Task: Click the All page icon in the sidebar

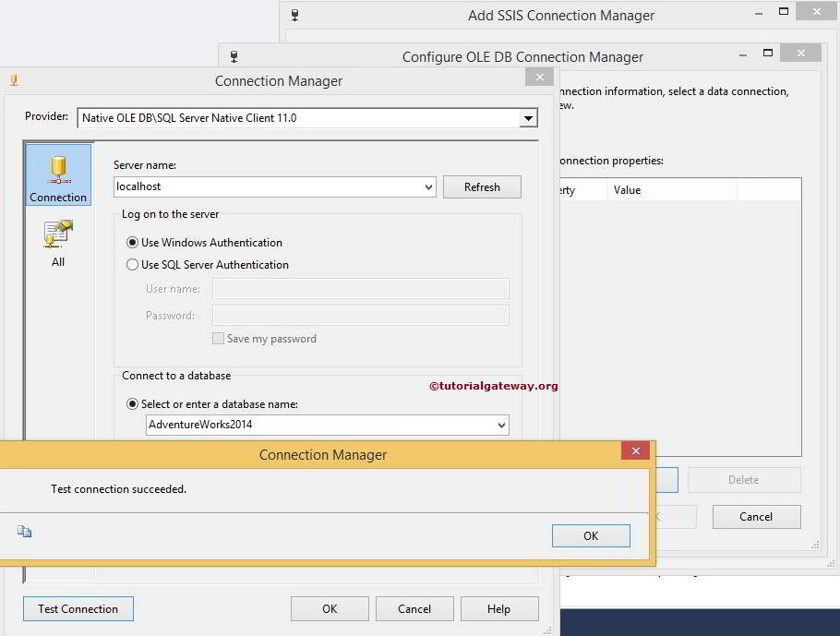Action: click(x=57, y=236)
